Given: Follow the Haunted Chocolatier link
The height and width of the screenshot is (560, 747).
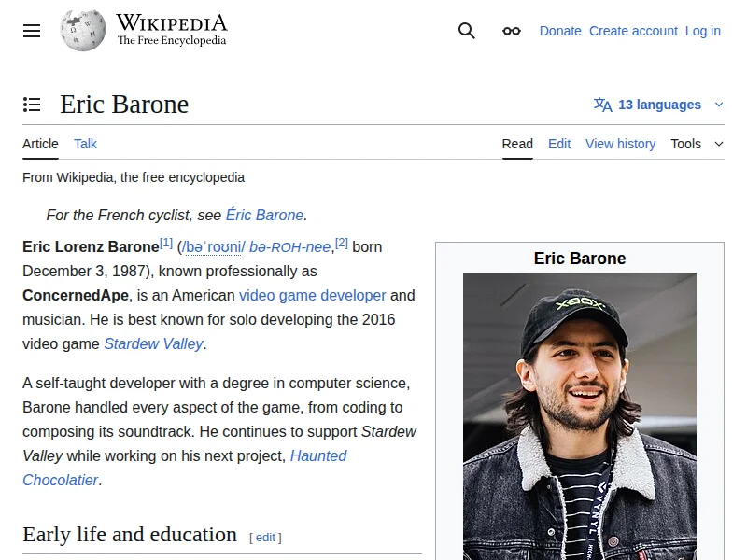Looking at the screenshot, I should (x=317, y=455).
